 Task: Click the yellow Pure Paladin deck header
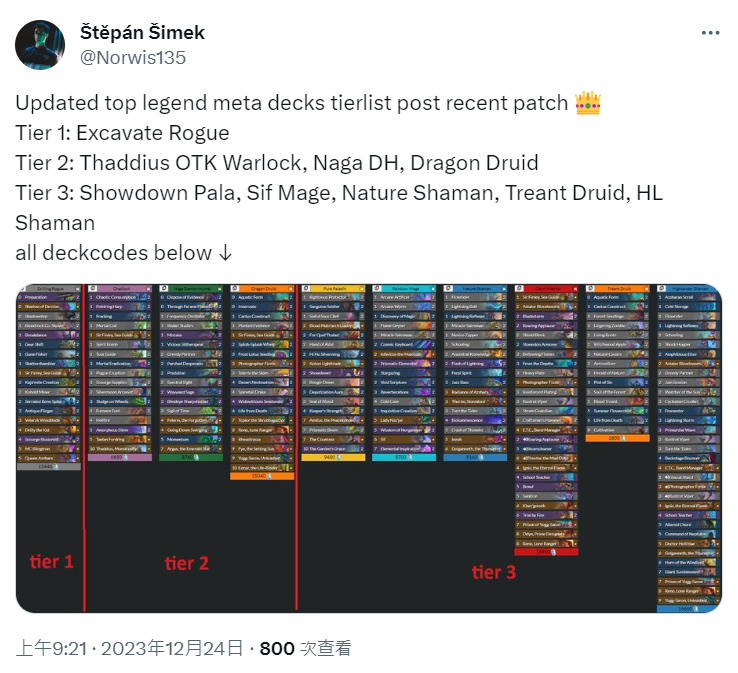click(x=333, y=288)
